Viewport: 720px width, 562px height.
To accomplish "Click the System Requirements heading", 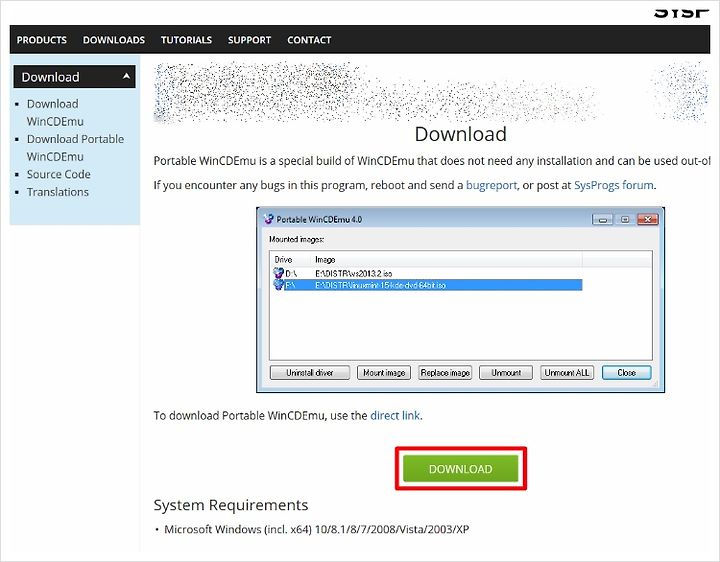I will point(231,505).
